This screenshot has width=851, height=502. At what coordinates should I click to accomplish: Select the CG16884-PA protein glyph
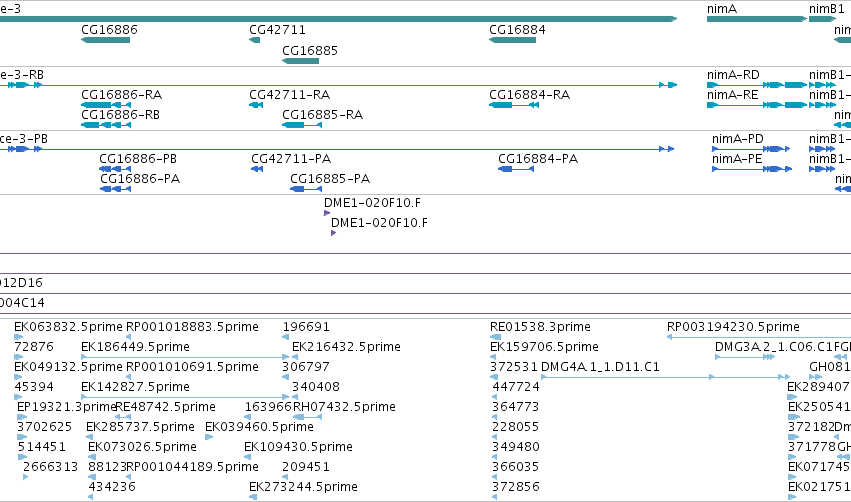[x=516, y=169]
